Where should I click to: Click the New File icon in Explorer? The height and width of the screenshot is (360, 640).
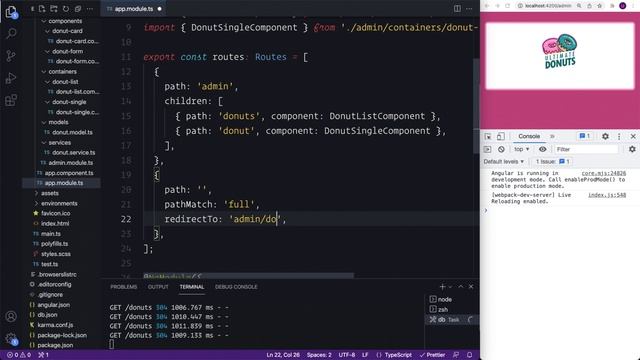pyautogui.click(x=42, y=9)
